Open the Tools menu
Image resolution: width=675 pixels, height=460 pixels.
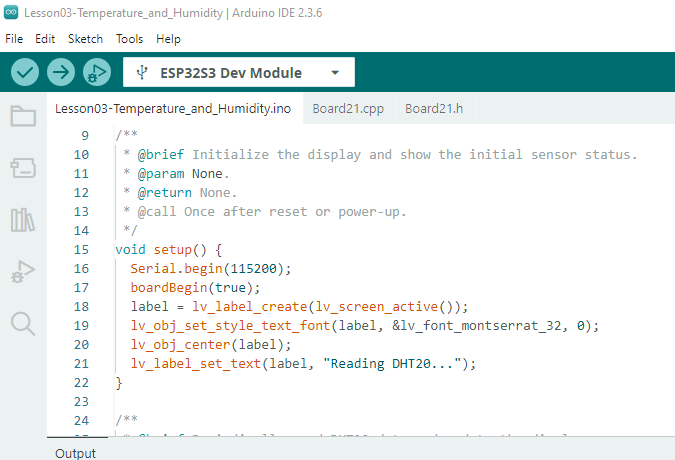(x=129, y=39)
